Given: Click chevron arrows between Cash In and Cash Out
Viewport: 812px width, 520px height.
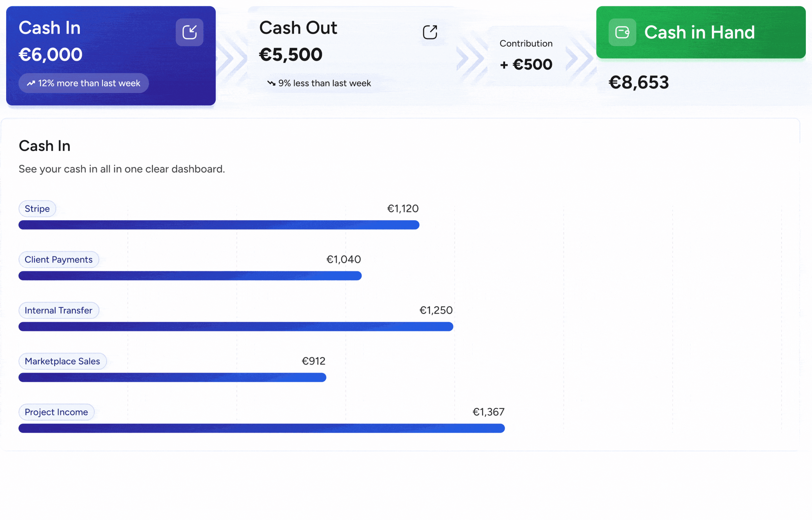Looking at the screenshot, I should coord(232,58).
